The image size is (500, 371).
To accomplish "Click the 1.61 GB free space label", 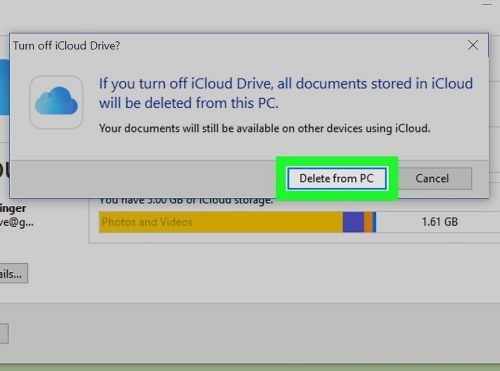I will click(440, 222).
